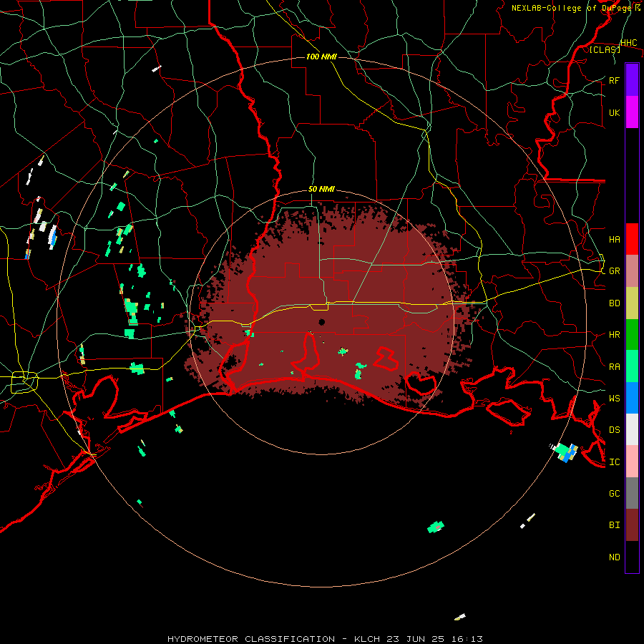This screenshot has width=644, height=644.
Task: Click the 100 NMI range ring label
Action: coord(321,57)
